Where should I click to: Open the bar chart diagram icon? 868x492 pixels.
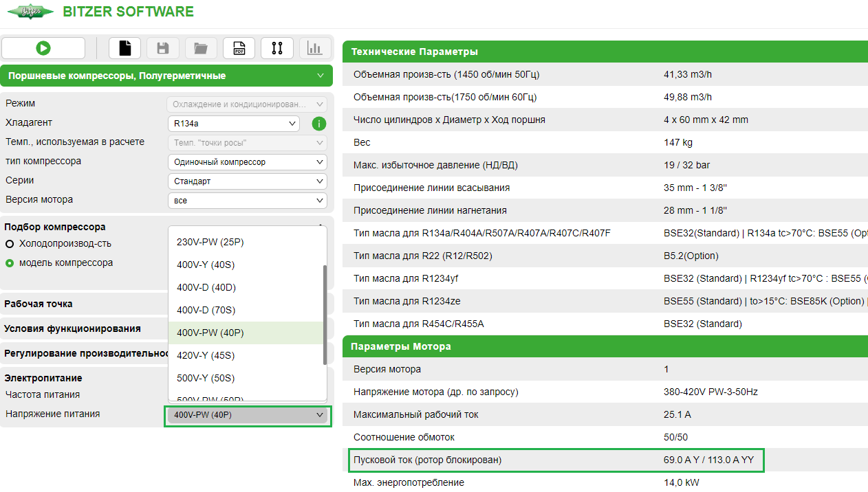coord(314,48)
